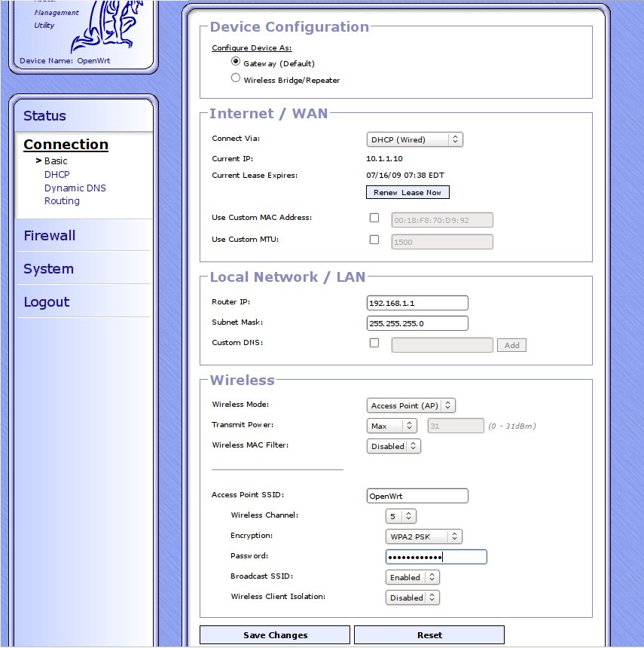Image resolution: width=644 pixels, height=648 pixels.
Task: Click Device Name: OpenWrt text
Action: (65, 61)
